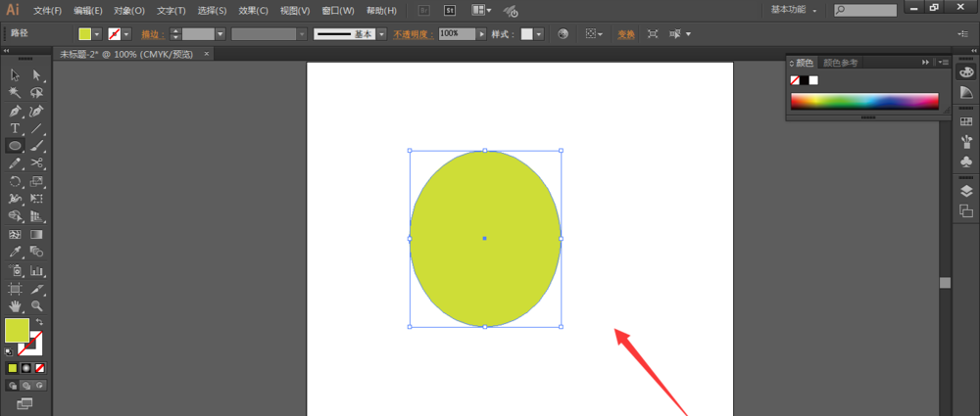Image resolution: width=980 pixels, height=416 pixels.
Task: Select the Type tool
Action: (x=16, y=128)
